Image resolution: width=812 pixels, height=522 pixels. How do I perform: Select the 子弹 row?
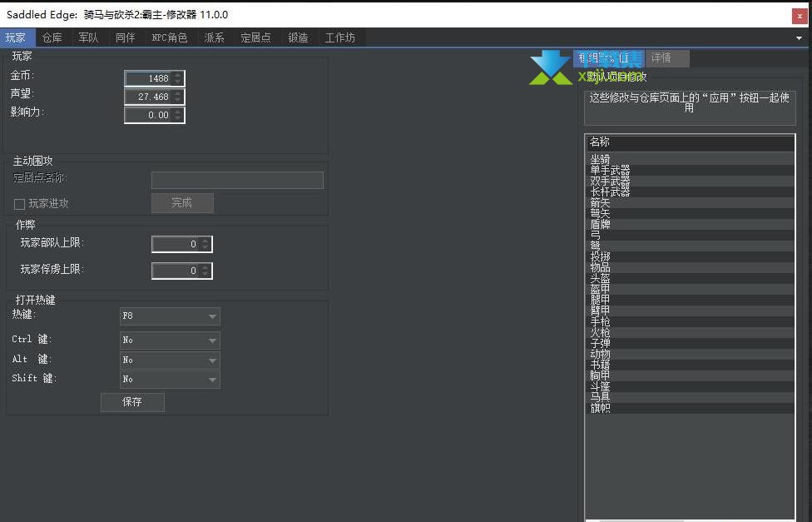(x=691, y=343)
